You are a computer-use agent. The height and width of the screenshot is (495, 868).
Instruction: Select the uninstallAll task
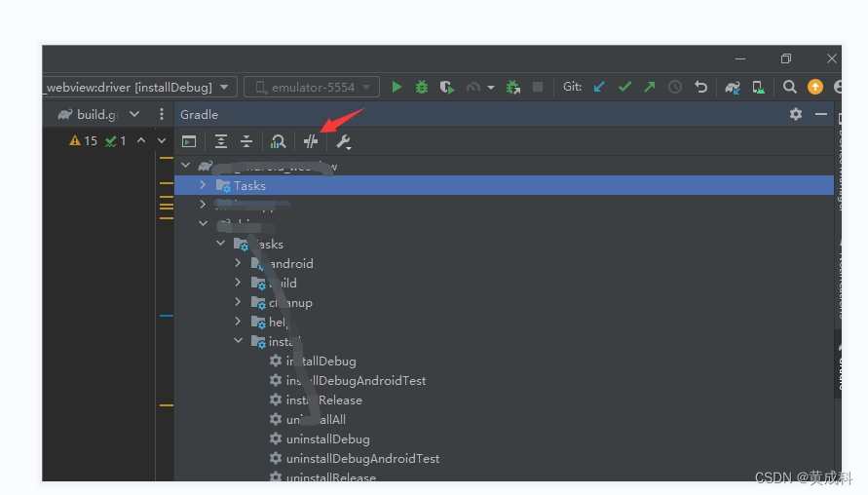(316, 419)
